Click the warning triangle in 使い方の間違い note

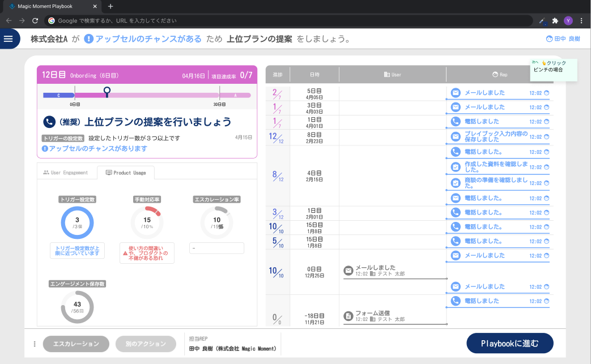coord(125,254)
